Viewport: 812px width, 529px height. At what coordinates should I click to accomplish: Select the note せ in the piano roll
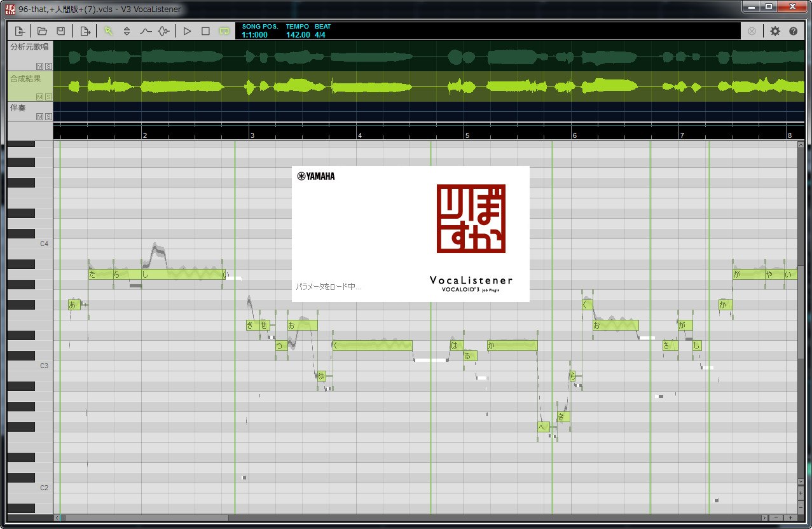(265, 326)
